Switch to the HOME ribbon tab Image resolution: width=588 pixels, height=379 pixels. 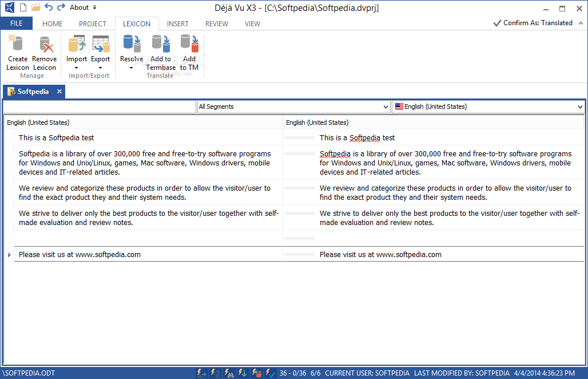pos(52,23)
